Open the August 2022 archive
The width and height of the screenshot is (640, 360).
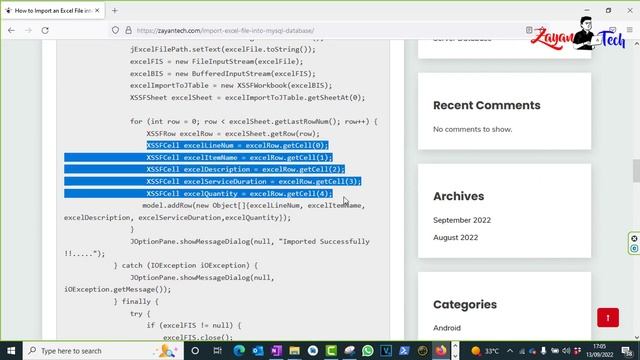(x=456, y=237)
